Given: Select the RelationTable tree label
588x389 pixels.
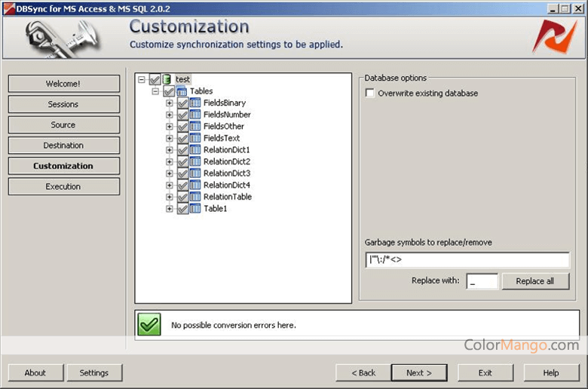Looking at the screenshot, I should coord(228,197).
